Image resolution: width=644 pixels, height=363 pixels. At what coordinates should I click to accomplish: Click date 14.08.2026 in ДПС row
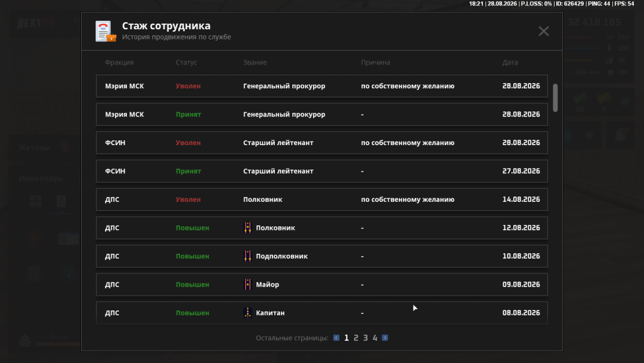(x=521, y=199)
